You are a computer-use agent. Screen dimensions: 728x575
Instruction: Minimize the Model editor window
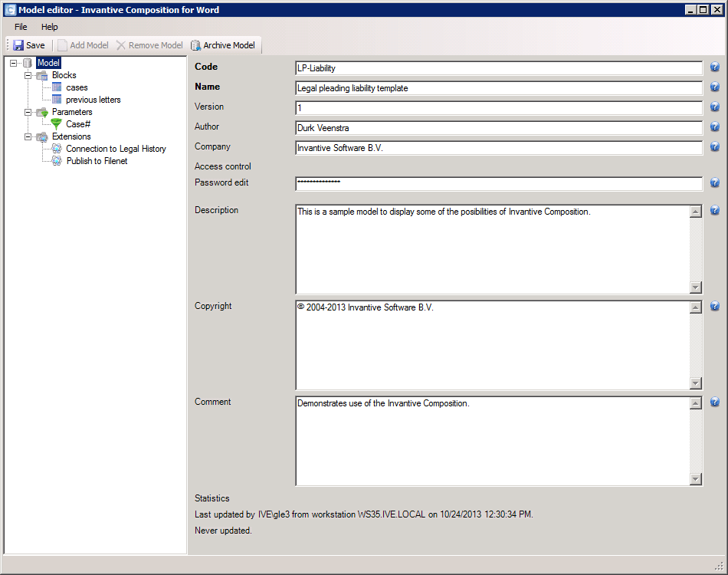[x=691, y=10]
